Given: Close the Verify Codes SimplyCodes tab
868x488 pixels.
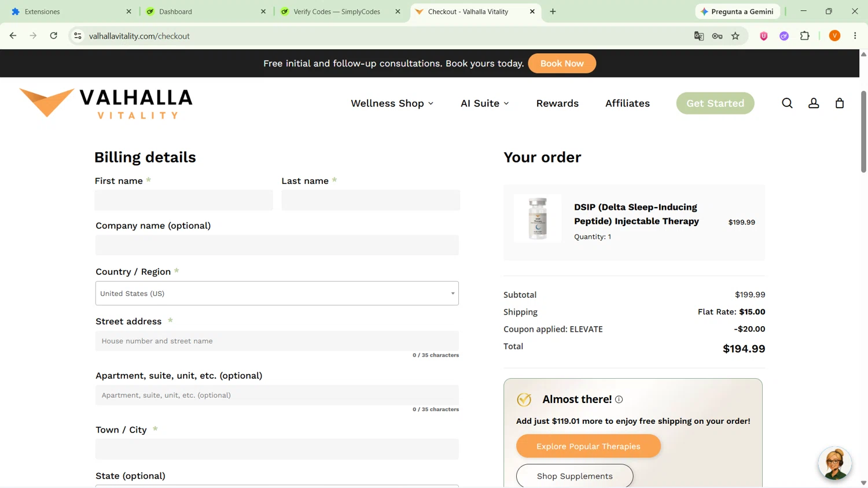Looking at the screenshot, I should coord(398,12).
